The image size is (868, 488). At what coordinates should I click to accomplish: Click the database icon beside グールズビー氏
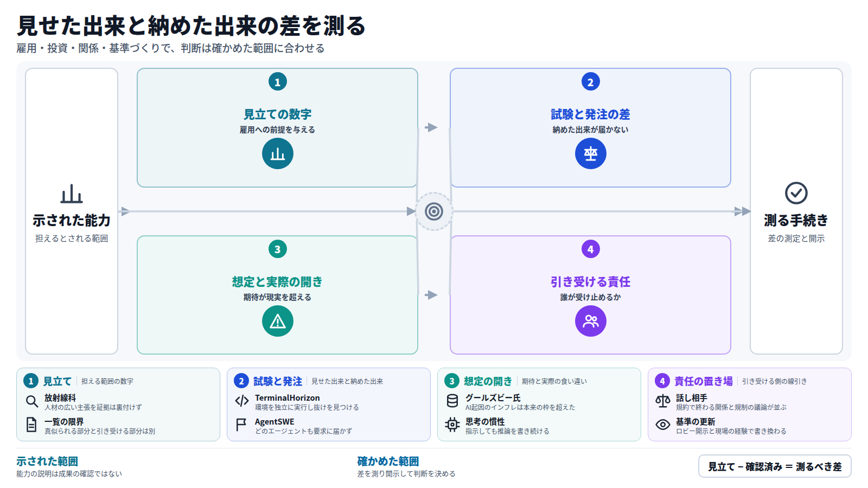[452, 401]
